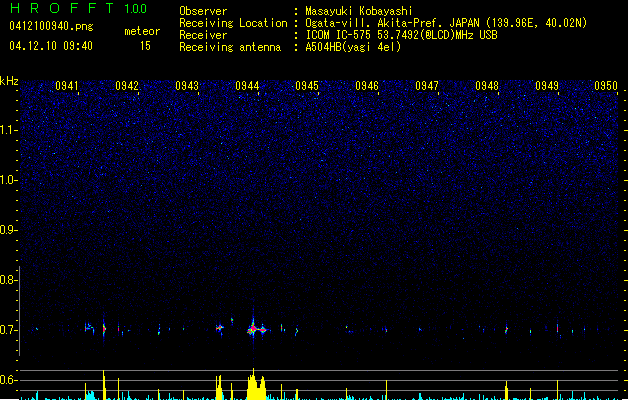This screenshot has height=400, width=629.
Task: Click the HROFFT 1.0.0 title text
Action: point(79,8)
